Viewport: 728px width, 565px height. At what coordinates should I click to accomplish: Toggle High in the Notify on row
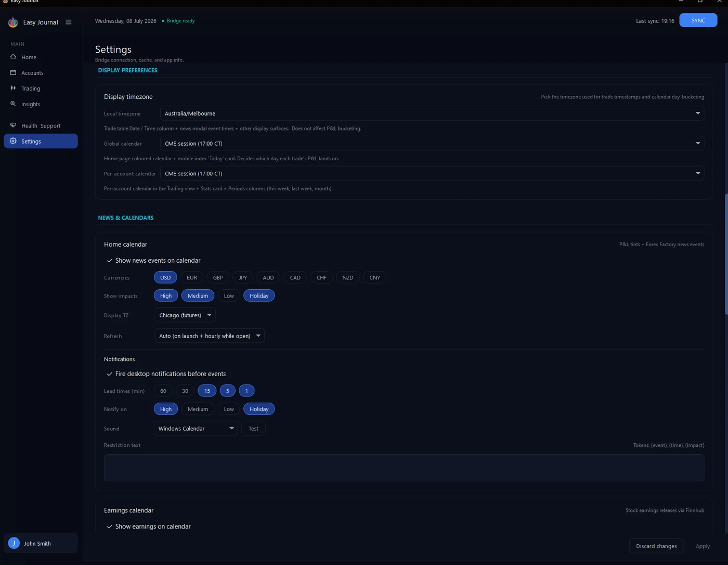point(166,409)
